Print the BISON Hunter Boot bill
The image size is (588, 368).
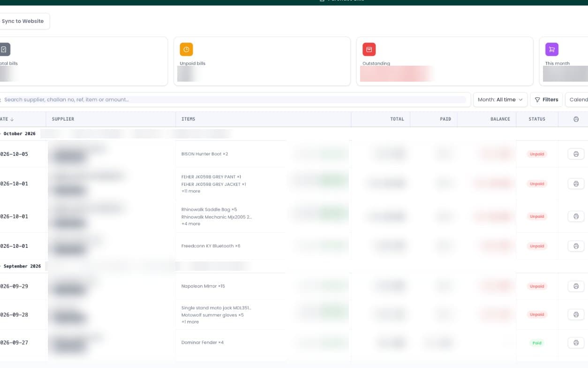tap(576, 154)
